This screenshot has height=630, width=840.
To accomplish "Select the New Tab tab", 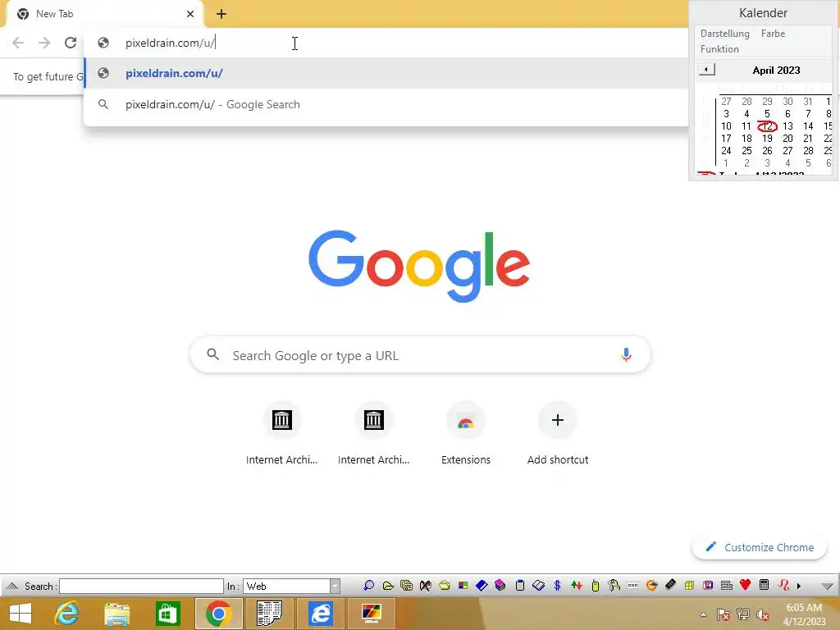I will [104, 15].
